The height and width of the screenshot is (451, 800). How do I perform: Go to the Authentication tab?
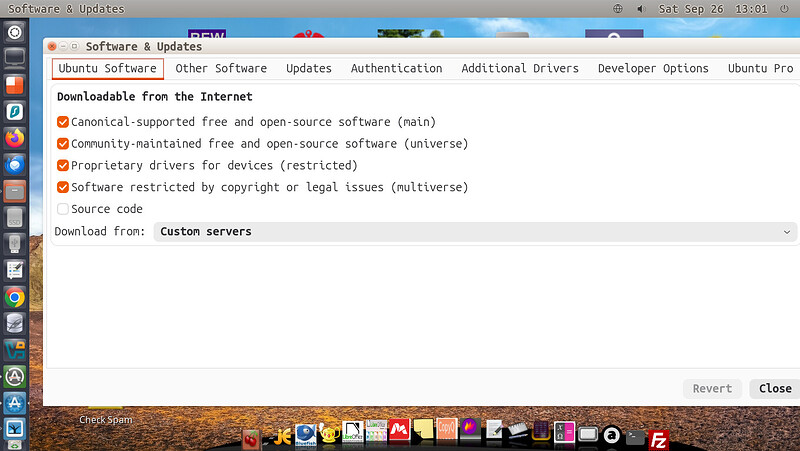(396, 68)
